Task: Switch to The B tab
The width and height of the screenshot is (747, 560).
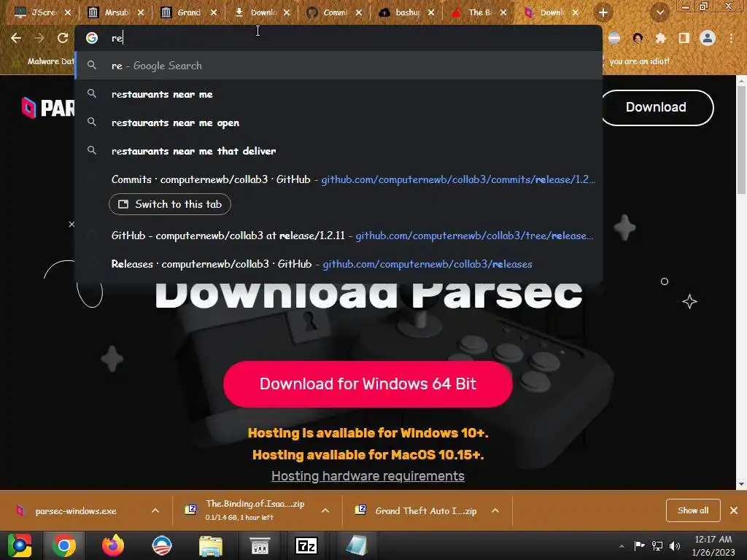Action: coord(479,12)
